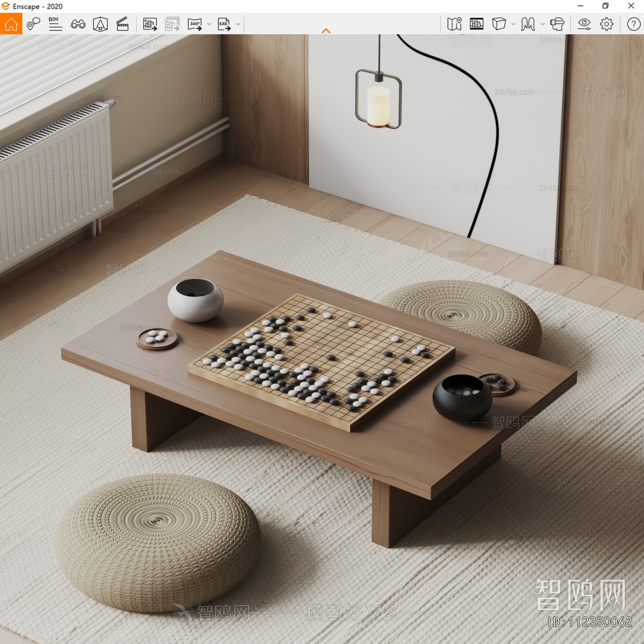This screenshot has height=644, width=644.
Task: Click the Go board in the viewport
Action: pyautogui.click(x=322, y=362)
